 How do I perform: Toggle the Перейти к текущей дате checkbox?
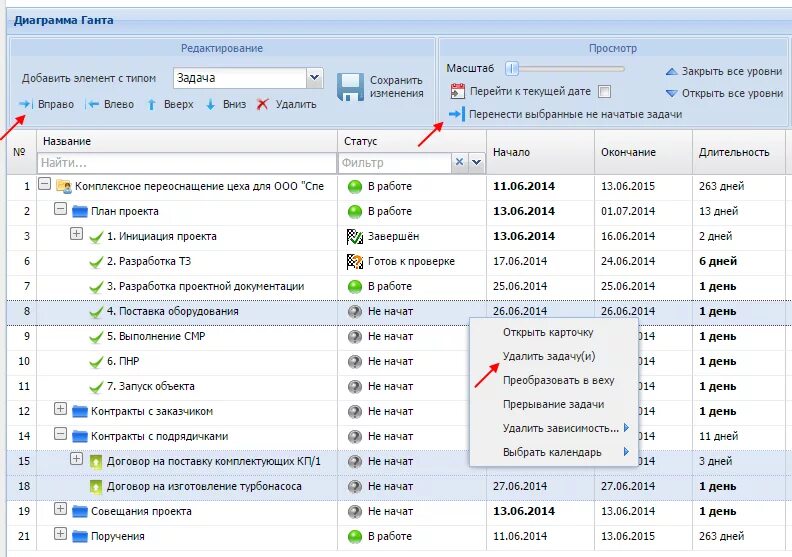(x=604, y=91)
